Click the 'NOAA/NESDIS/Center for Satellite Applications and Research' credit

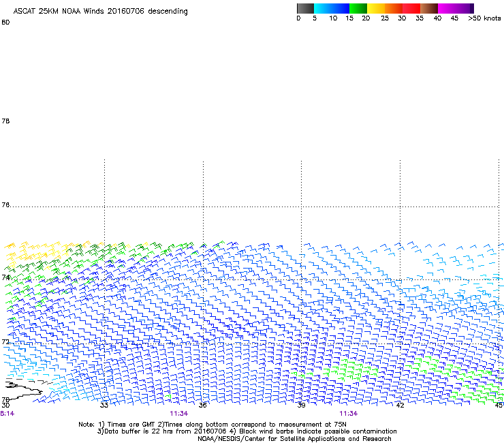coord(294,439)
